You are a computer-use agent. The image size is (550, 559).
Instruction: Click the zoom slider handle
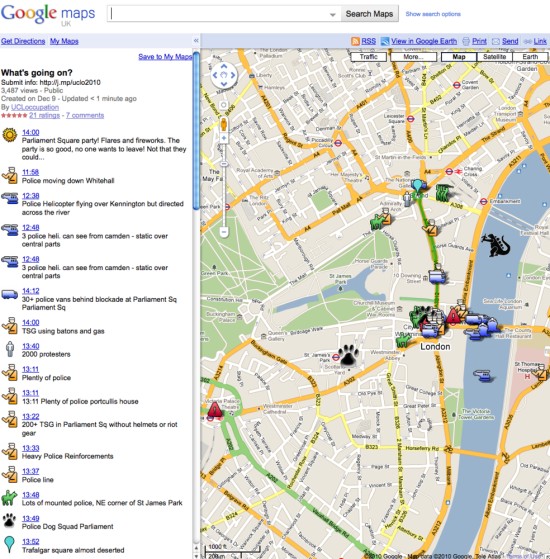point(223,164)
